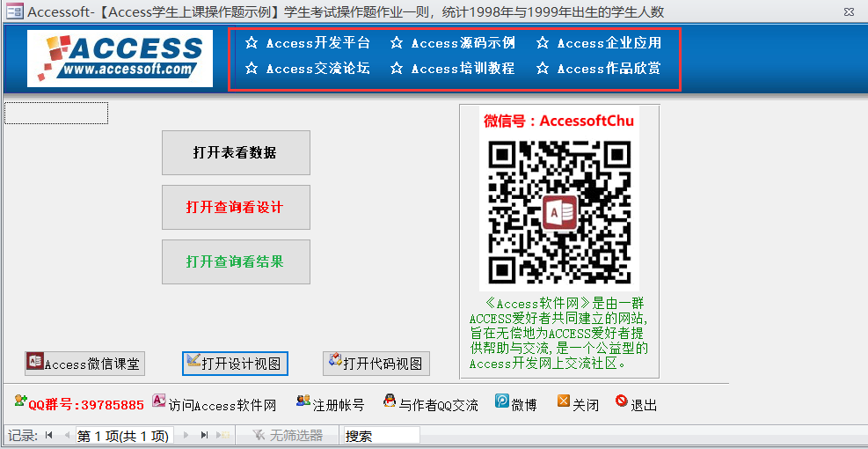Go to previous record arrow

tap(67, 436)
